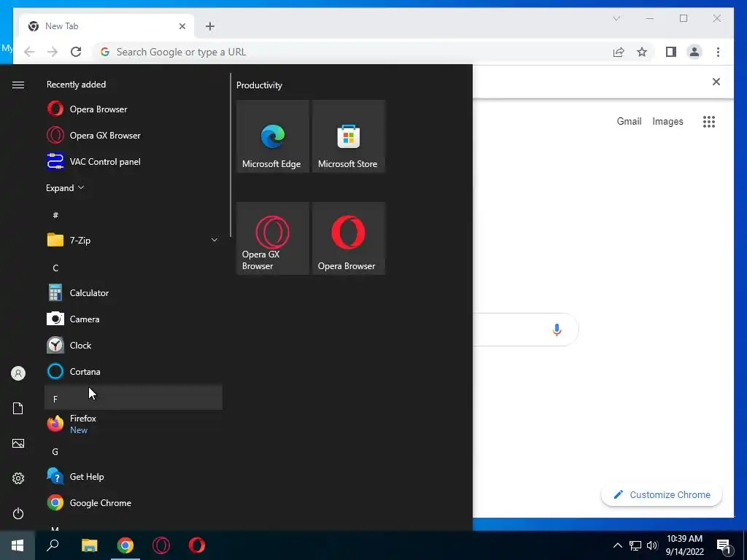
Task: Click Chrome's back arrow
Action: coord(29,52)
